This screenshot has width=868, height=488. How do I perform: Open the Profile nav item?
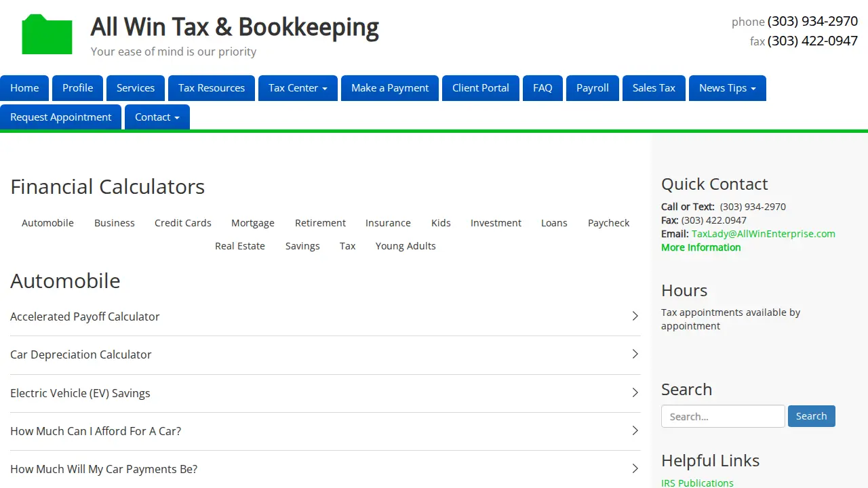pos(77,88)
